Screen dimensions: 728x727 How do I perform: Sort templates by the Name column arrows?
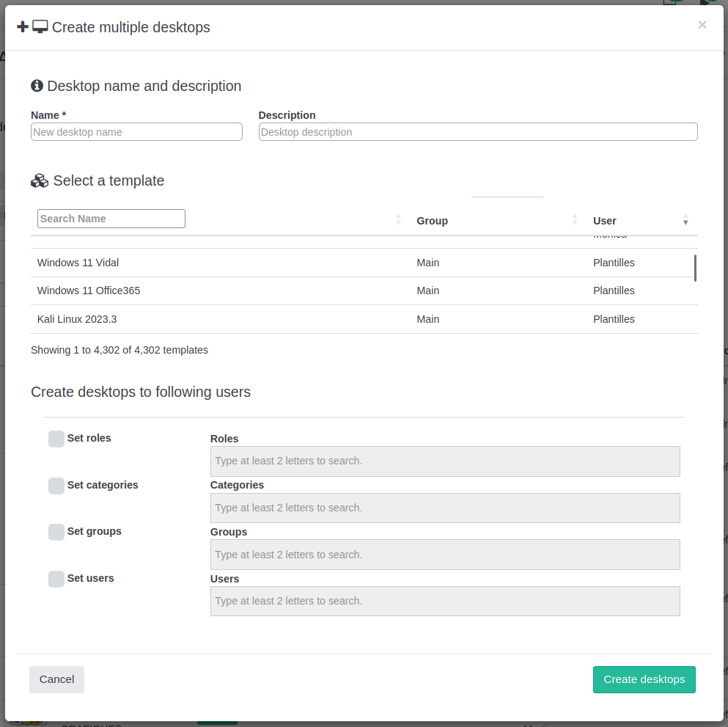point(398,219)
